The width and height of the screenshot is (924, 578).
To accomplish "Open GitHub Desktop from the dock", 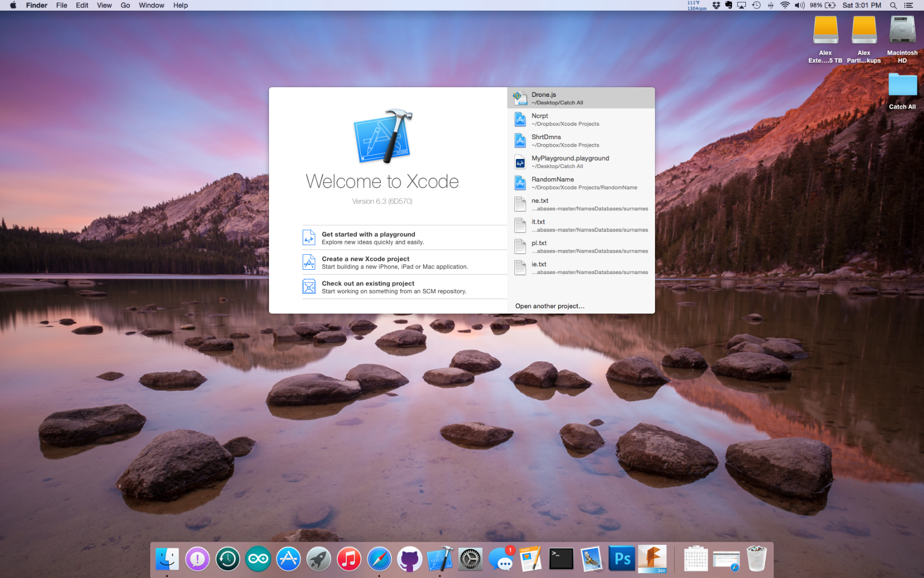I will [410, 559].
